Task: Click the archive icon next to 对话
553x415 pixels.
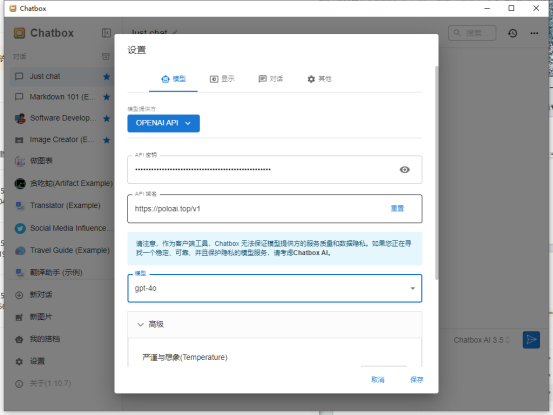Action: (x=106, y=56)
